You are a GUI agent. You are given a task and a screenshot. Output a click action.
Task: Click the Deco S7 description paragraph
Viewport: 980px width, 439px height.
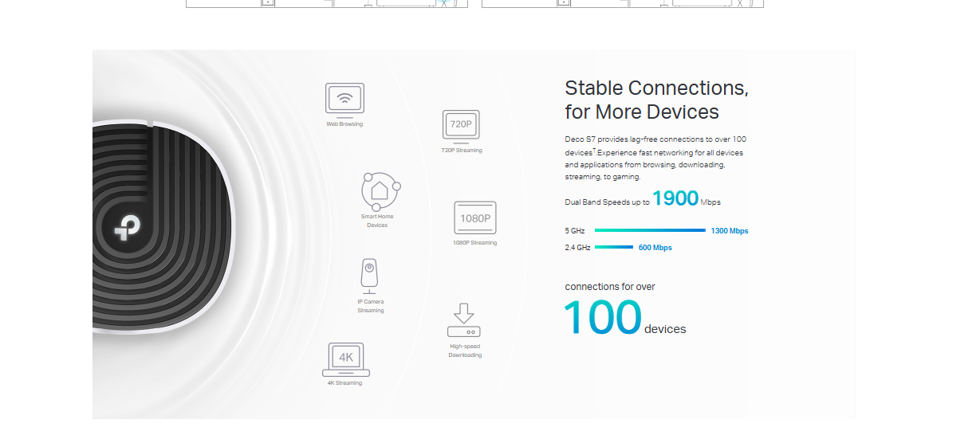click(655, 158)
